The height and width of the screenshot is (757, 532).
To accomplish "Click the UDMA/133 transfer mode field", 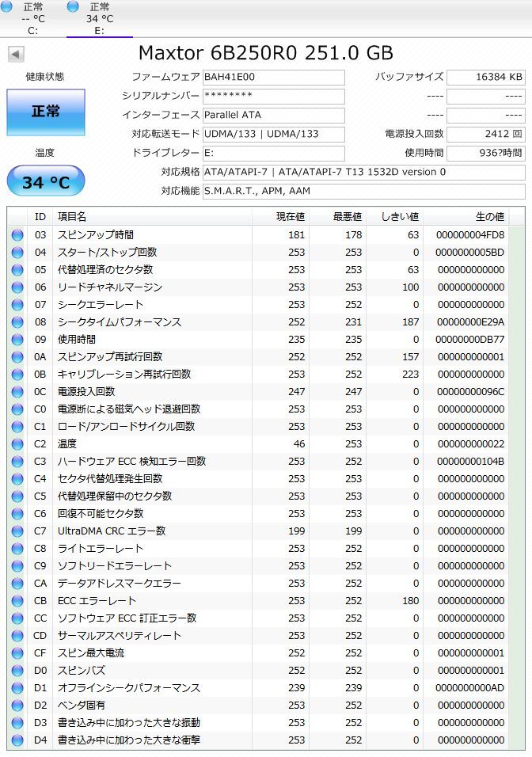I will coord(274,134).
